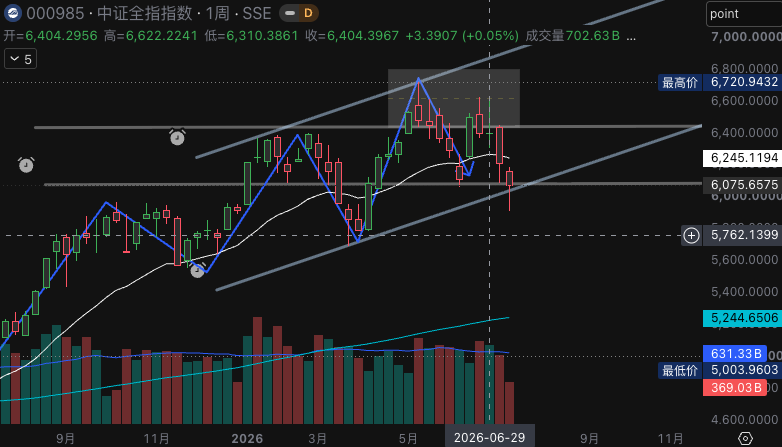Click the red 369.03 B volume label
The image size is (782, 447).
[x=735, y=388]
